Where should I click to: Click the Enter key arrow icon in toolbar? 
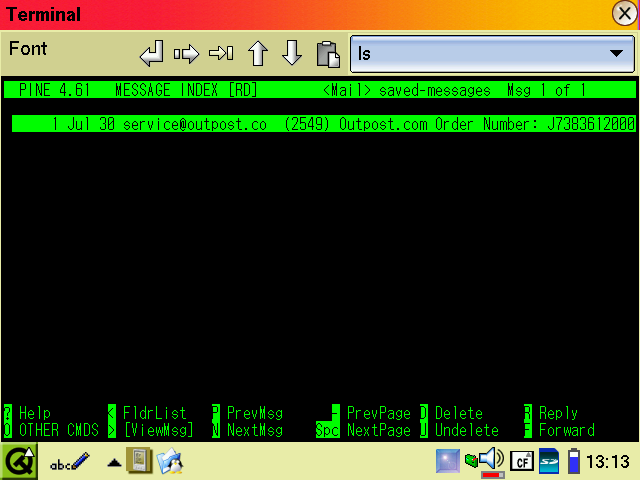(x=152, y=53)
